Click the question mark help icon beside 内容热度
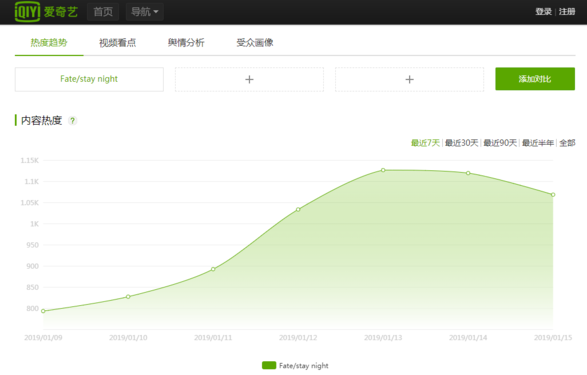The image size is (587, 375). click(73, 121)
